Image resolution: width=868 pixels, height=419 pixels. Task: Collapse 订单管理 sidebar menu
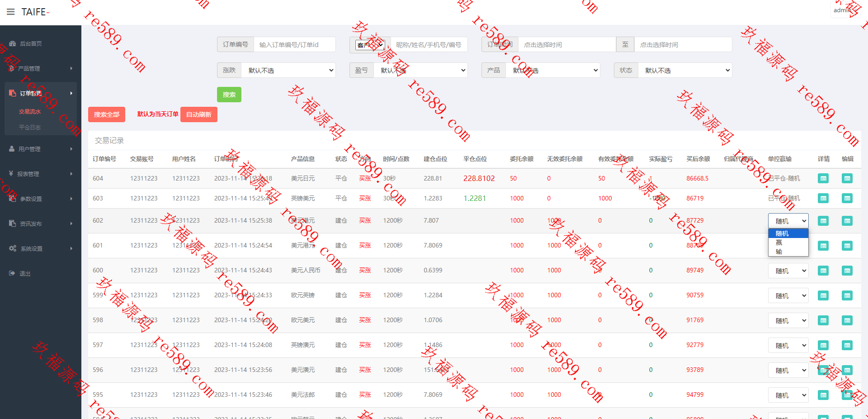[41, 93]
